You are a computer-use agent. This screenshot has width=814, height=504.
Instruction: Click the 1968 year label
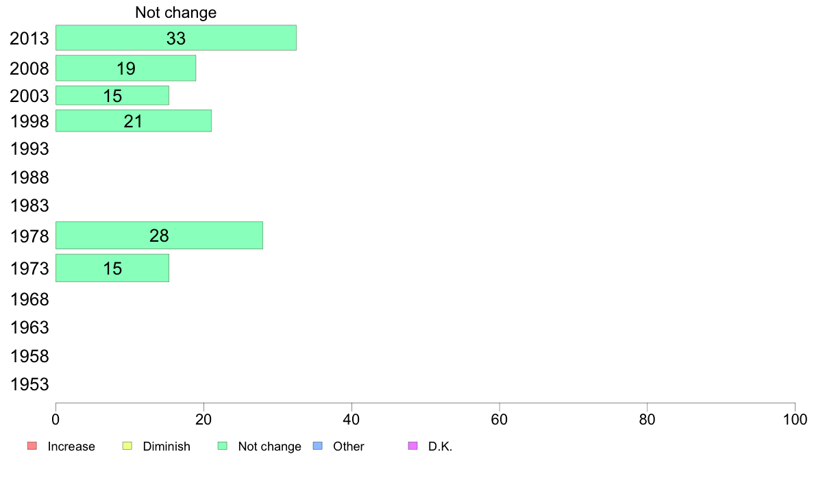[x=29, y=299]
